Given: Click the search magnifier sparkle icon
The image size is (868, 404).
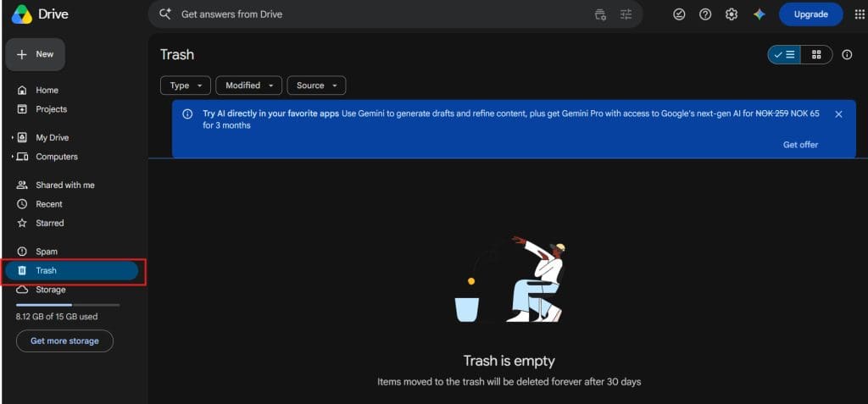Looking at the screenshot, I should coord(165,14).
